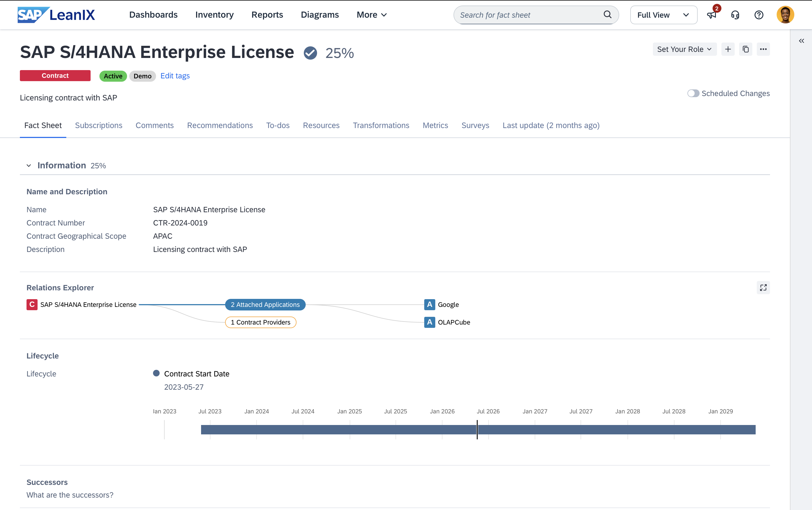Screen dimensions: 812x510
Task: Switch to the Recommendations tab
Action: click(220, 125)
